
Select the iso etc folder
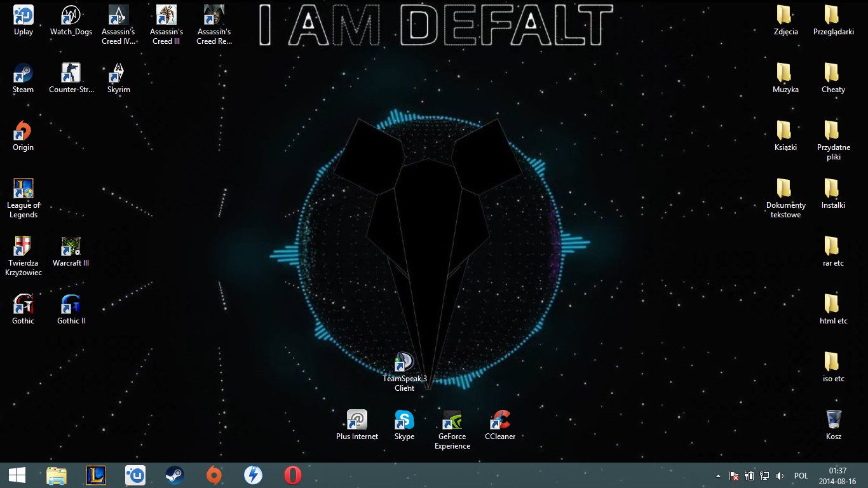click(834, 367)
